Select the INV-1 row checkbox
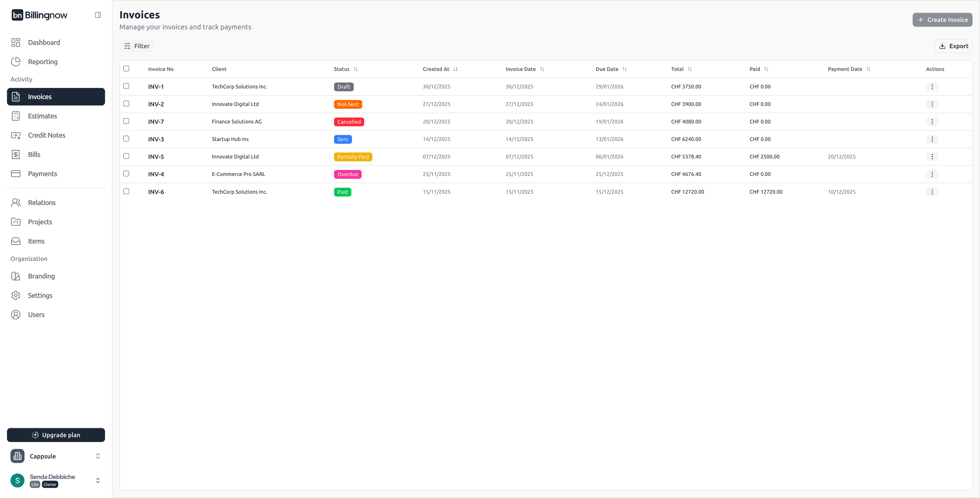The height and width of the screenshot is (498, 980). [126, 86]
